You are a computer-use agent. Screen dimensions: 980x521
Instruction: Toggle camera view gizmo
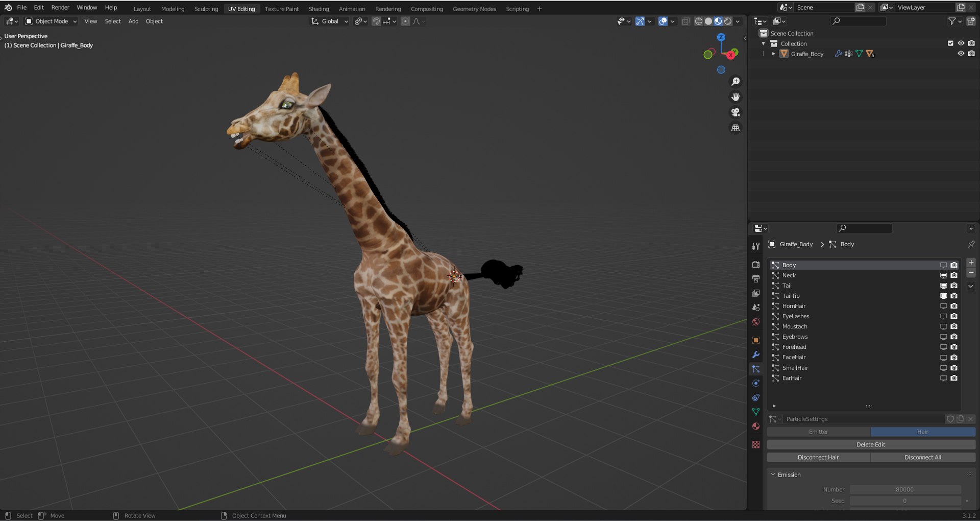point(736,112)
